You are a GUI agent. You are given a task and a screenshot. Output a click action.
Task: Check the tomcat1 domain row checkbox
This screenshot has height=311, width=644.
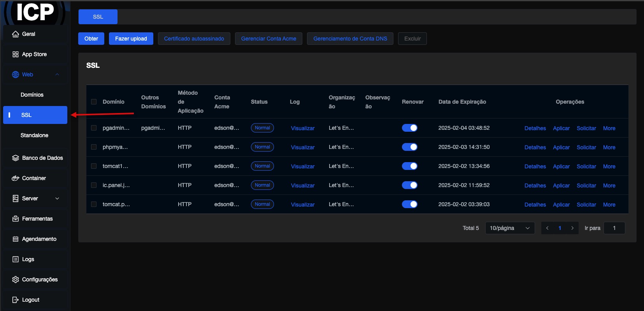pyautogui.click(x=94, y=166)
